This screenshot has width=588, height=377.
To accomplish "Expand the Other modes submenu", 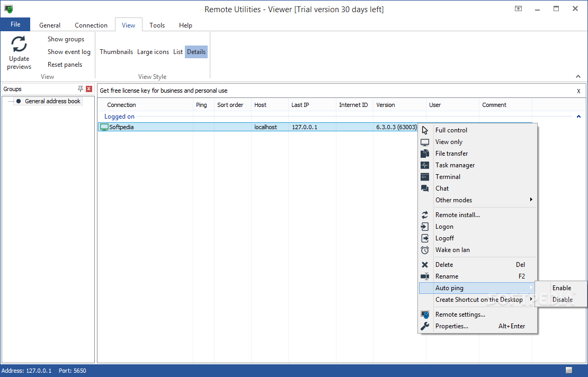I will [x=531, y=200].
